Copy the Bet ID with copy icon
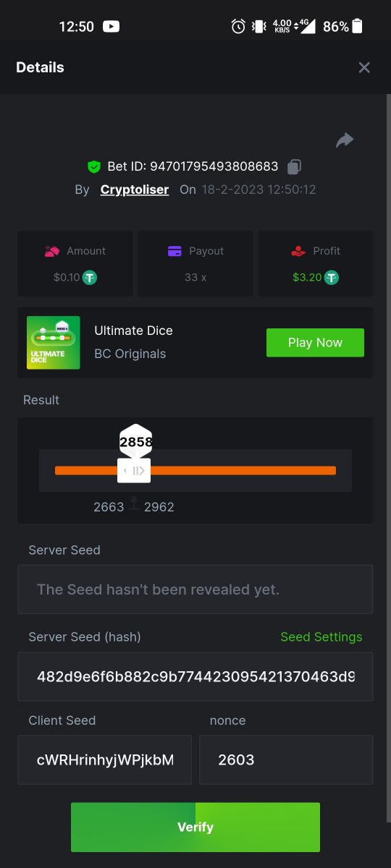 click(293, 166)
